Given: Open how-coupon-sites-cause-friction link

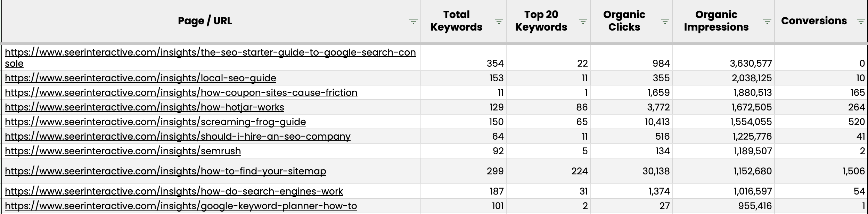Looking at the screenshot, I should [181, 92].
